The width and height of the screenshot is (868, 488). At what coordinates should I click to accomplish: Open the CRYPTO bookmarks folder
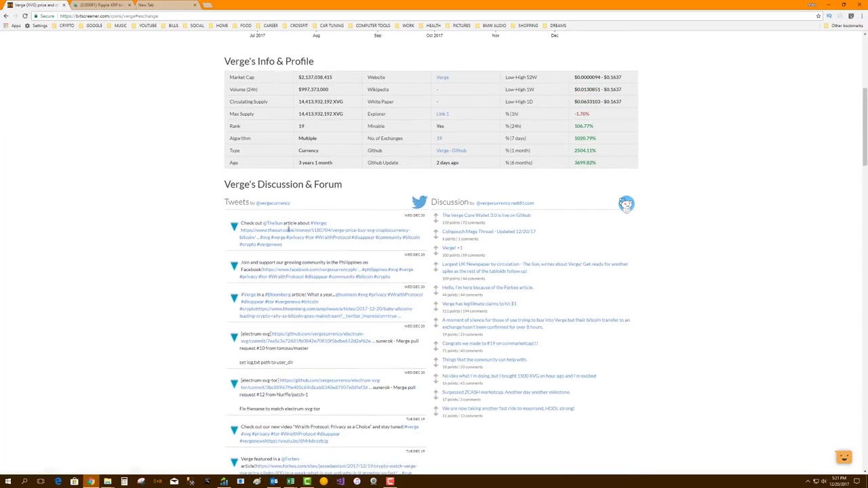point(63,26)
